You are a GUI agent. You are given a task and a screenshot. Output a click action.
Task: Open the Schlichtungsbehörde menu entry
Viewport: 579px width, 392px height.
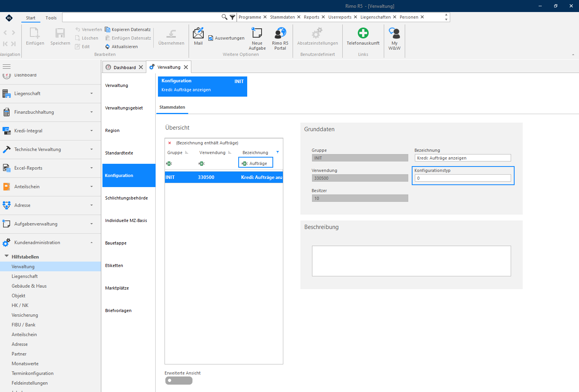tap(127, 198)
